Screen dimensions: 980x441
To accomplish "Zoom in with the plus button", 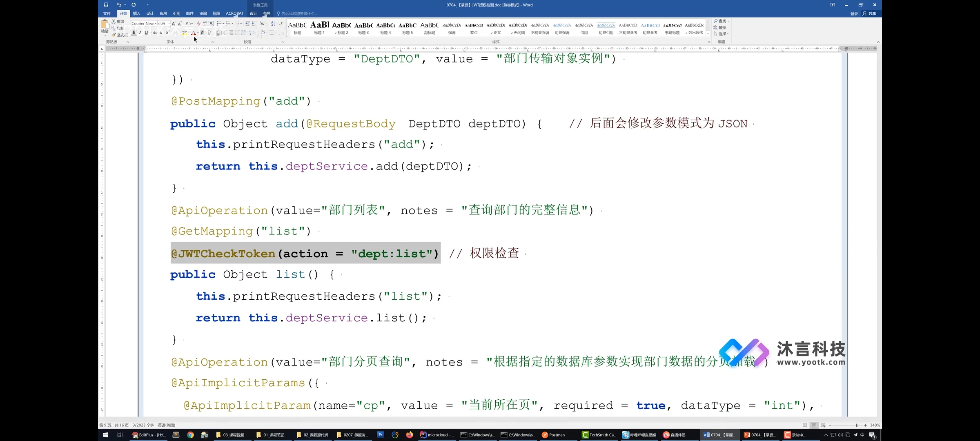I will pyautogui.click(x=865, y=425).
